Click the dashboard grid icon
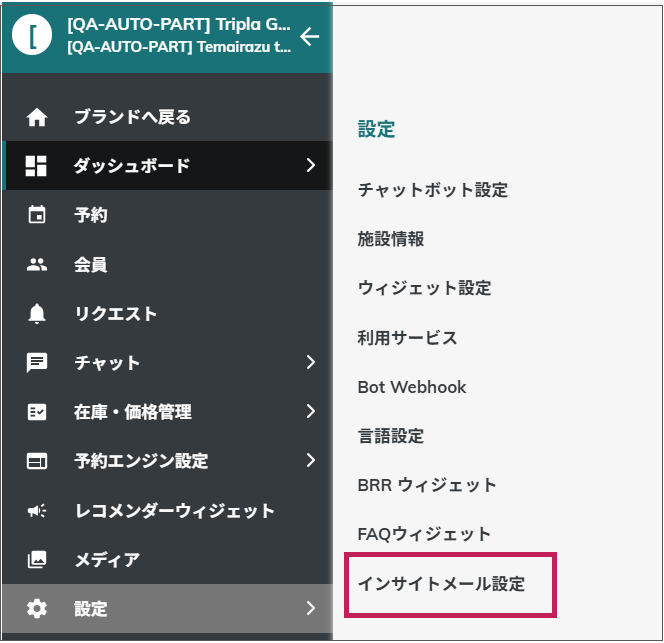The image size is (664, 643). pyautogui.click(x=36, y=166)
